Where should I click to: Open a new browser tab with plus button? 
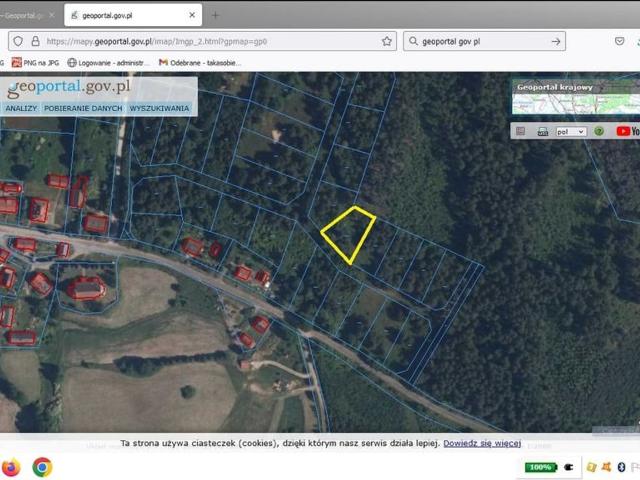[x=215, y=15]
